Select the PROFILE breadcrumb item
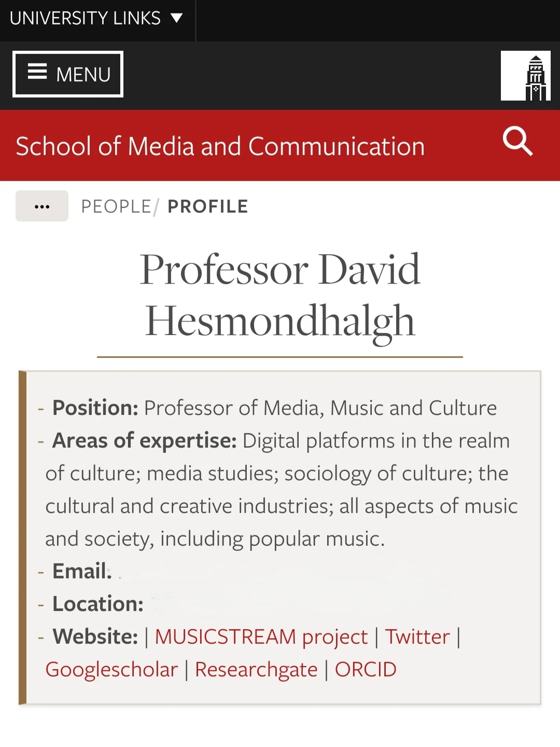 pyautogui.click(x=208, y=206)
